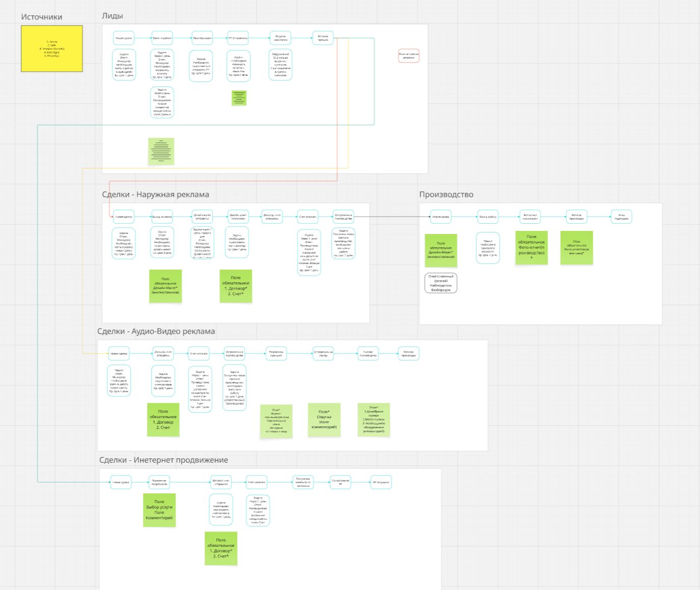Select the "КП Отправлено" stage in Лиды
This screenshot has height=590, width=700.
point(238,38)
